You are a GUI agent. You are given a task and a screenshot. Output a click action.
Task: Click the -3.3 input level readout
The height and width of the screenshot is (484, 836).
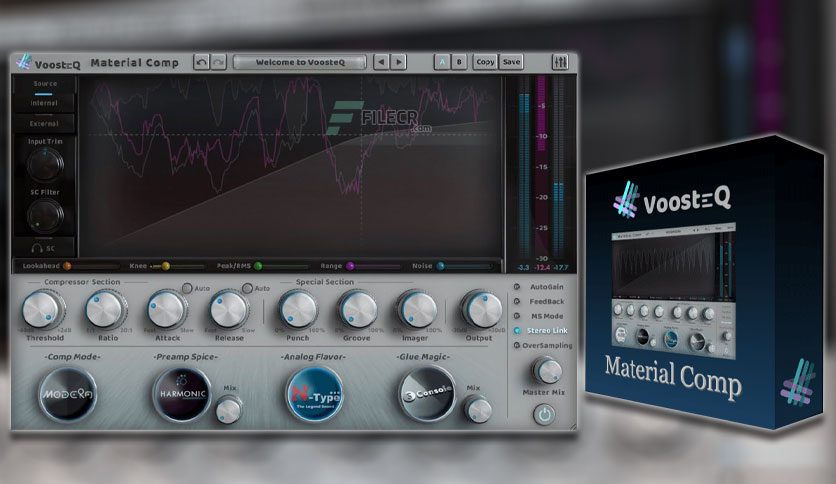(x=524, y=268)
